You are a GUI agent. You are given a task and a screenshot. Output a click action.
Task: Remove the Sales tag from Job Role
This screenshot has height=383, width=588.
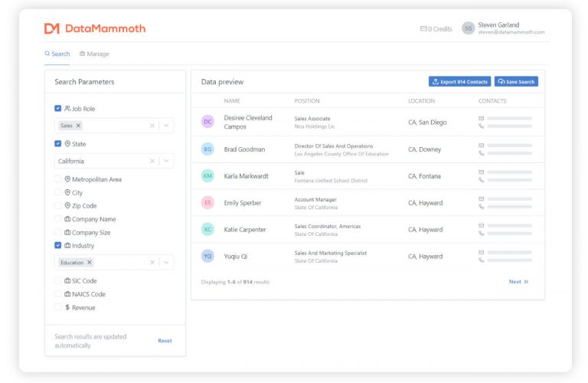click(78, 126)
